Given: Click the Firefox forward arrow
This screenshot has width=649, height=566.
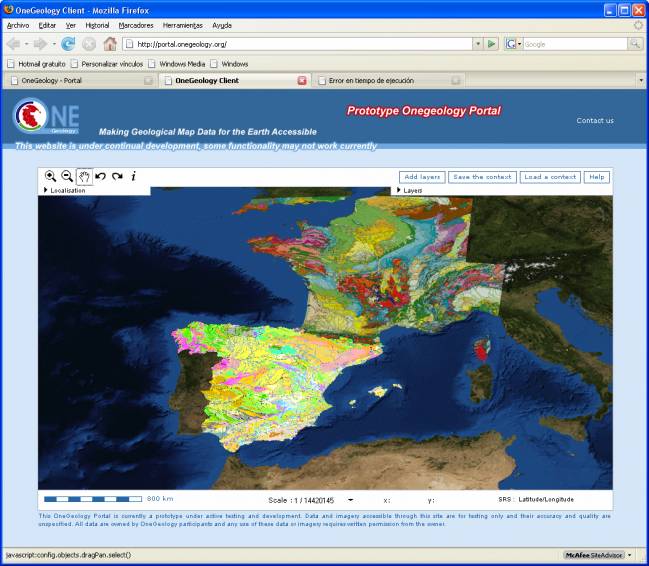Looking at the screenshot, I should click(40, 43).
